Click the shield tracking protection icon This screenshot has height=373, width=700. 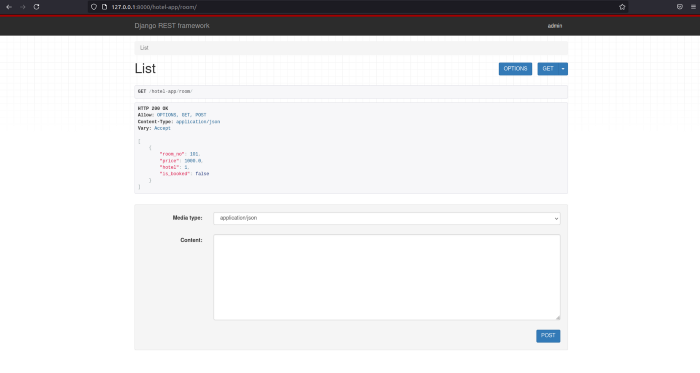(94, 7)
